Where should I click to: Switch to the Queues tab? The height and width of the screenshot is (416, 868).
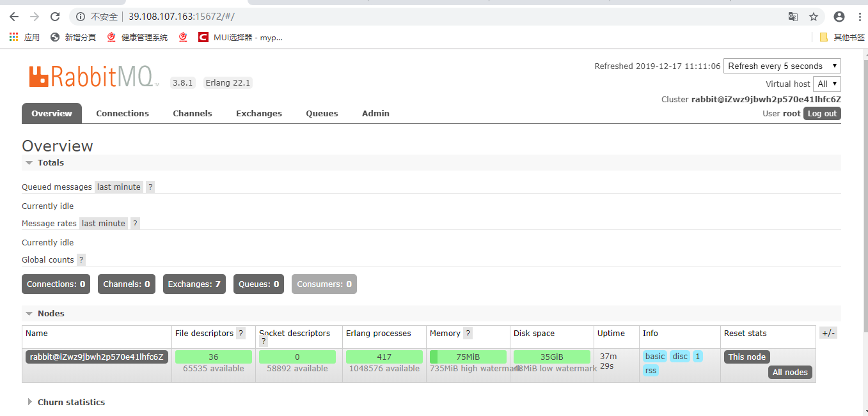[322, 113]
